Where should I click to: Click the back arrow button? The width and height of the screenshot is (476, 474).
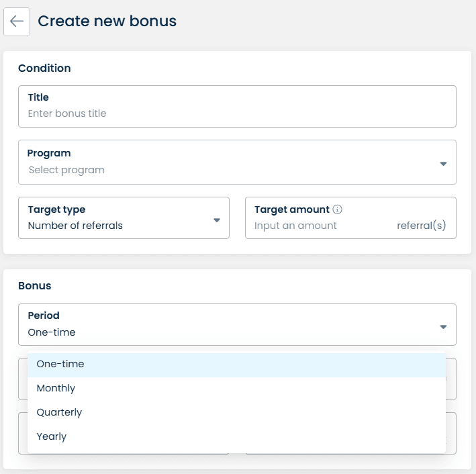[x=17, y=21]
